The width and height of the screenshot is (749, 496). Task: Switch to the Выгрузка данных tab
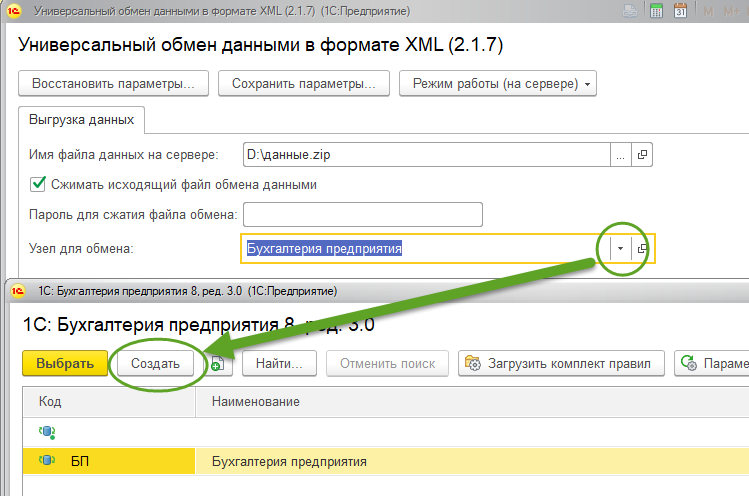click(x=81, y=119)
